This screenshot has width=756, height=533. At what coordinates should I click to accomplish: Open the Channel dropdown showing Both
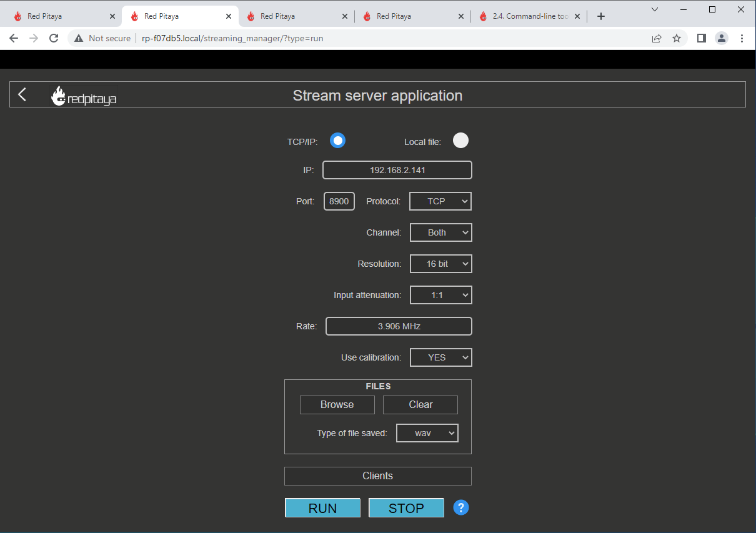[x=441, y=232]
